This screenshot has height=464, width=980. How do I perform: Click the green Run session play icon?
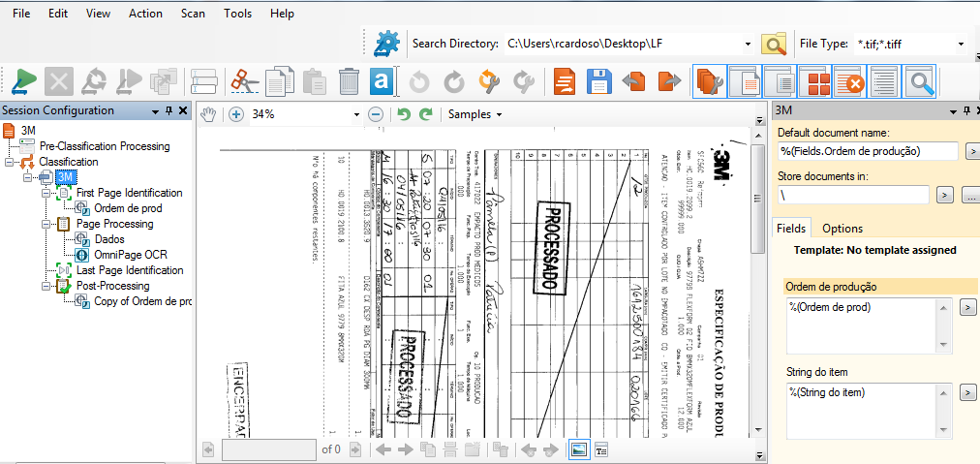point(24,82)
